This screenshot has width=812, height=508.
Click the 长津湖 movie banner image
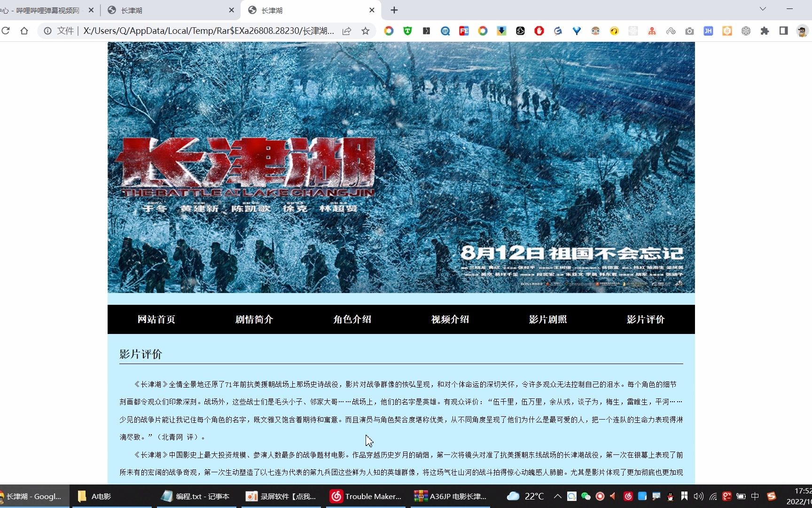pyautogui.click(x=401, y=167)
